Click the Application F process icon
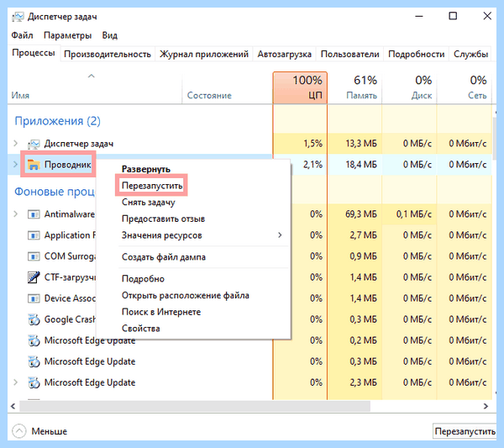 coord(34,235)
